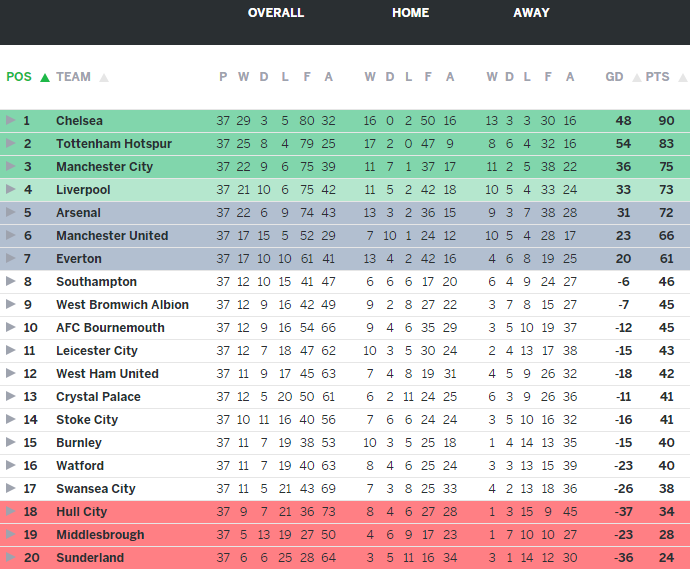The width and height of the screenshot is (690, 569).
Task: Expand the Chelsea row triangle
Action: (10, 121)
